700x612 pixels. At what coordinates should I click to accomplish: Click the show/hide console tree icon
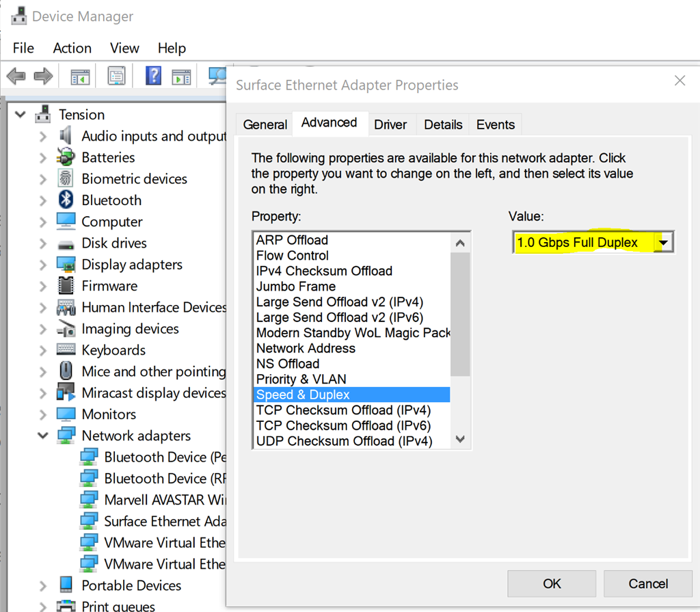81,77
